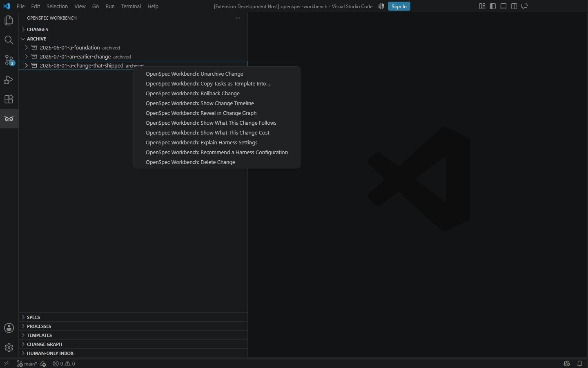Choose Recommend a Harness Configuration
Image resolution: width=588 pixels, height=368 pixels.
217,152
